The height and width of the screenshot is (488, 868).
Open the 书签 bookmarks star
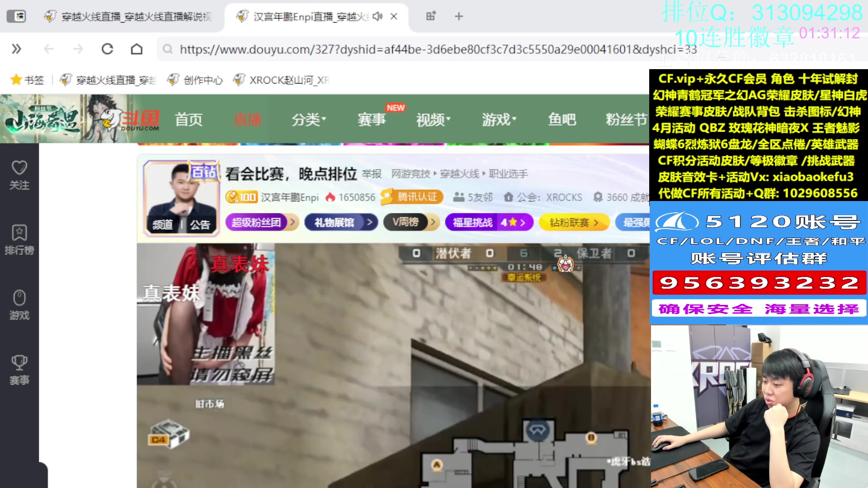click(27, 80)
